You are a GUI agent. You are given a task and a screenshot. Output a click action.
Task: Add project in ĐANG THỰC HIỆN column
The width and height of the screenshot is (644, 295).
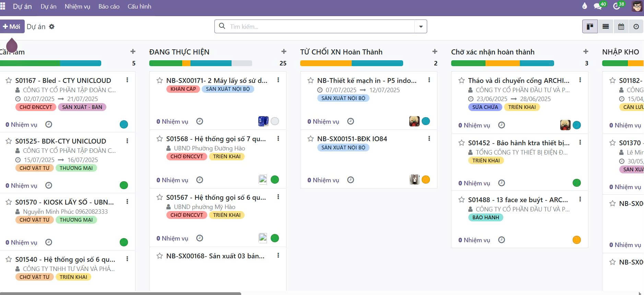click(x=284, y=52)
